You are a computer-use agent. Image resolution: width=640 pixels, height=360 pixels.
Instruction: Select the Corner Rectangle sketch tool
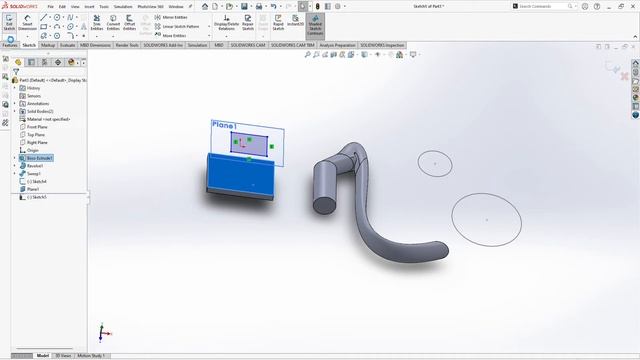(x=44, y=27)
